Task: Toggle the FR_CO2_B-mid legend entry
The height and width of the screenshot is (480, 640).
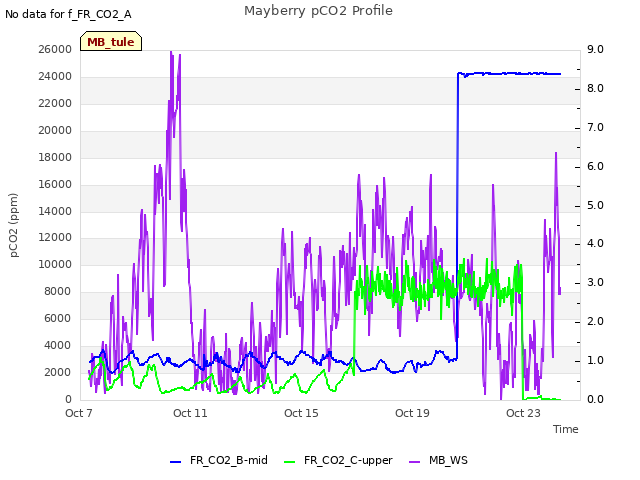Action: point(219,460)
